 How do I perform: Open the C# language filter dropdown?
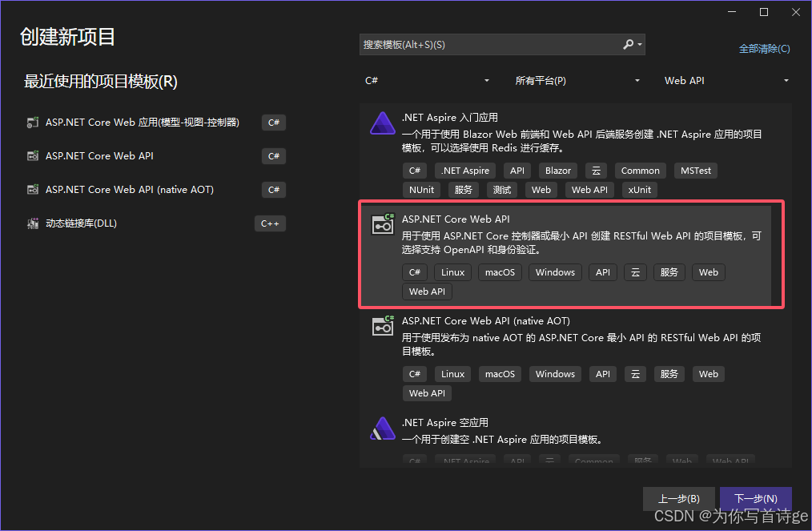coord(427,80)
